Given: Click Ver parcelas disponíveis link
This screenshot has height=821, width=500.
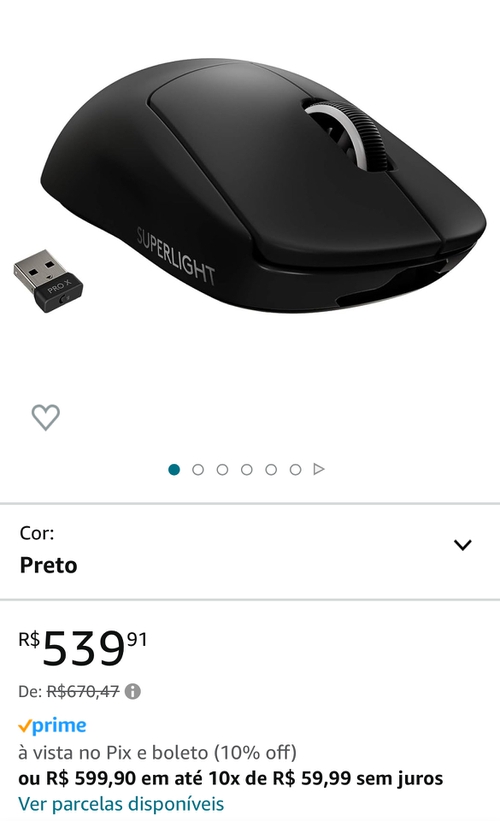Looking at the screenshot, I should (x=121, y=804).
